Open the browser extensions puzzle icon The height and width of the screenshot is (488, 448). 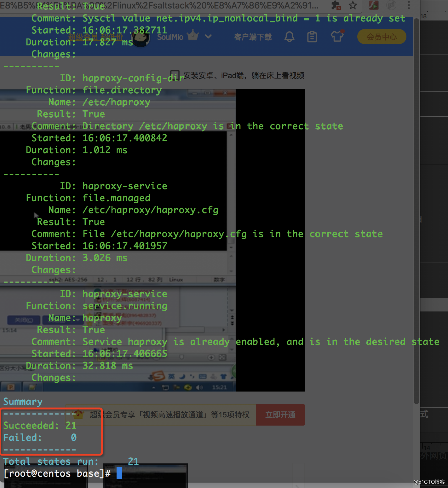(x=336, y=5)
